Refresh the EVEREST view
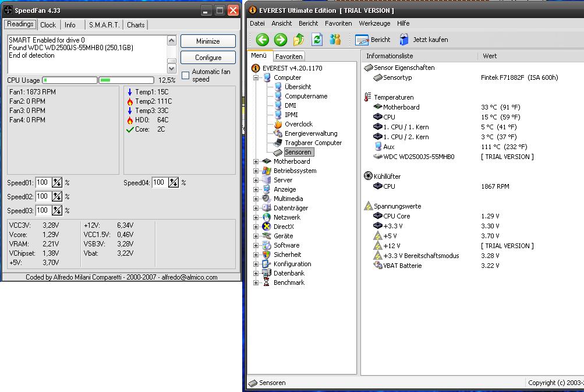 (x=317, y=40)
